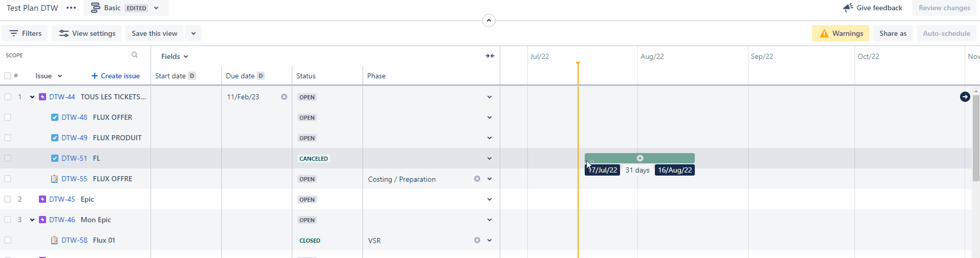
Task: Check the row checkbox for DTW-46
Action: click(x=8, y=220)
